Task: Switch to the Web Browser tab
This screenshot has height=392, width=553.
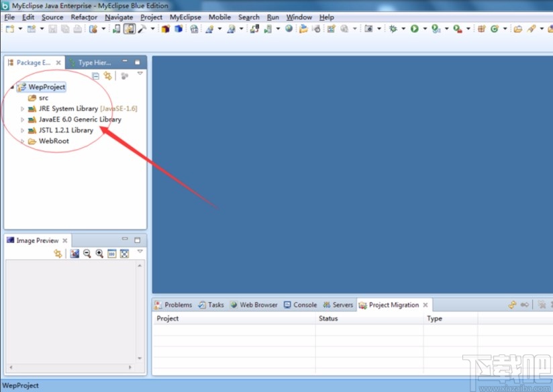Action: pyautogui.click(x=254, y=305)
